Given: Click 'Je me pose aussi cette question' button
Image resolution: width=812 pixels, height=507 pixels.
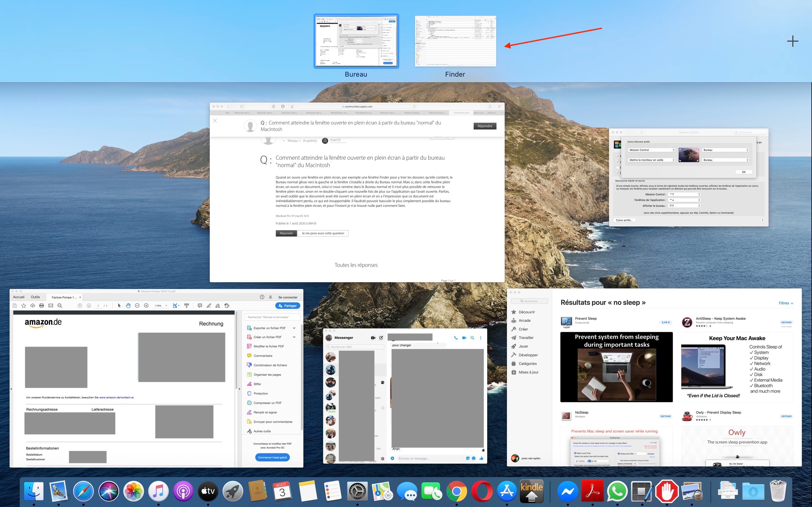Looking at the screenshot, I should pos(323,233).
